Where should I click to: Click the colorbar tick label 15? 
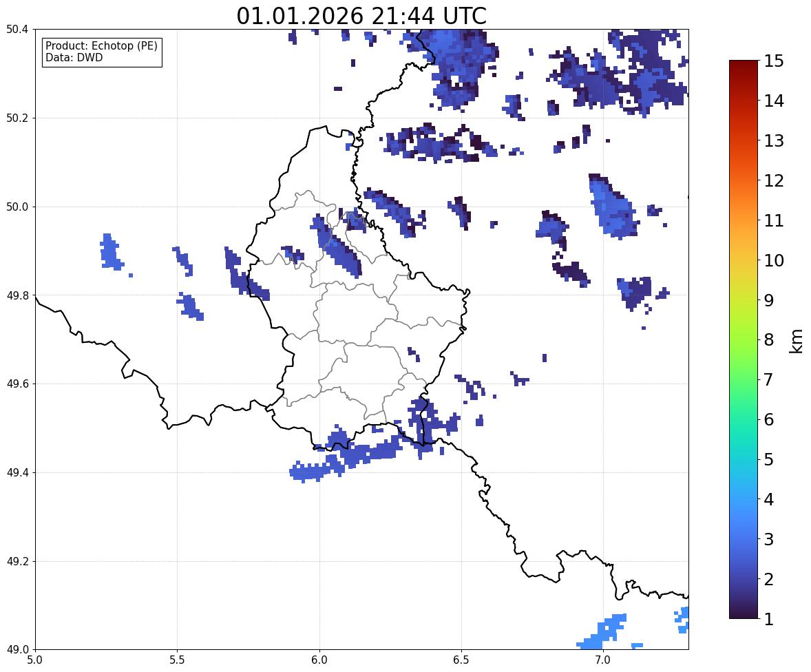(774, 61)
